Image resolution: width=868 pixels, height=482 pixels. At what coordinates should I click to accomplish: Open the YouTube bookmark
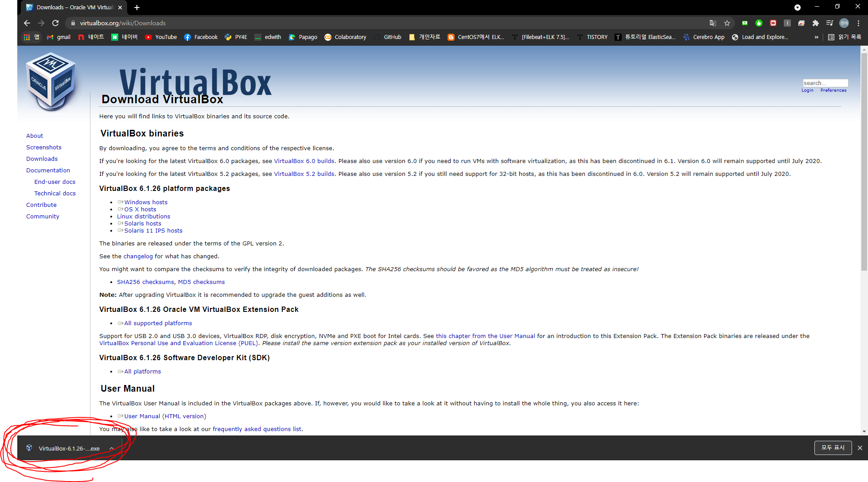(x=161, y=37)
